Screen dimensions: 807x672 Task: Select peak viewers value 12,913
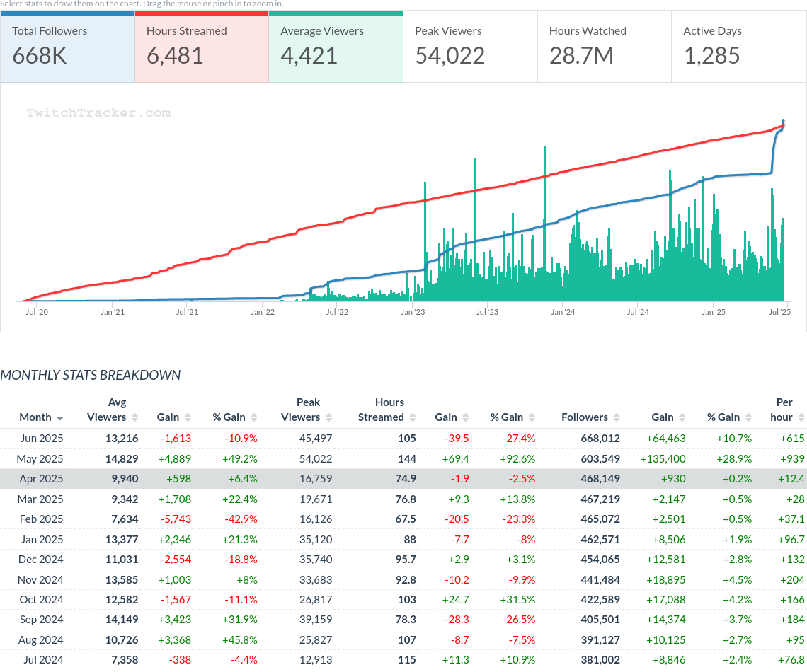(316, 660)
